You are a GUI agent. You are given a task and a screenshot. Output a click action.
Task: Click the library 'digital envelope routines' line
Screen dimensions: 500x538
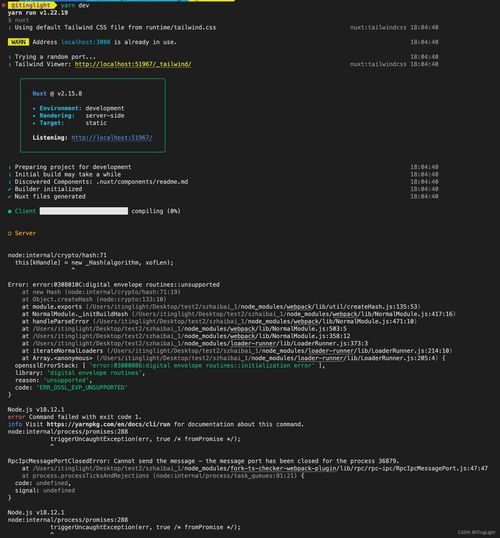80,373
